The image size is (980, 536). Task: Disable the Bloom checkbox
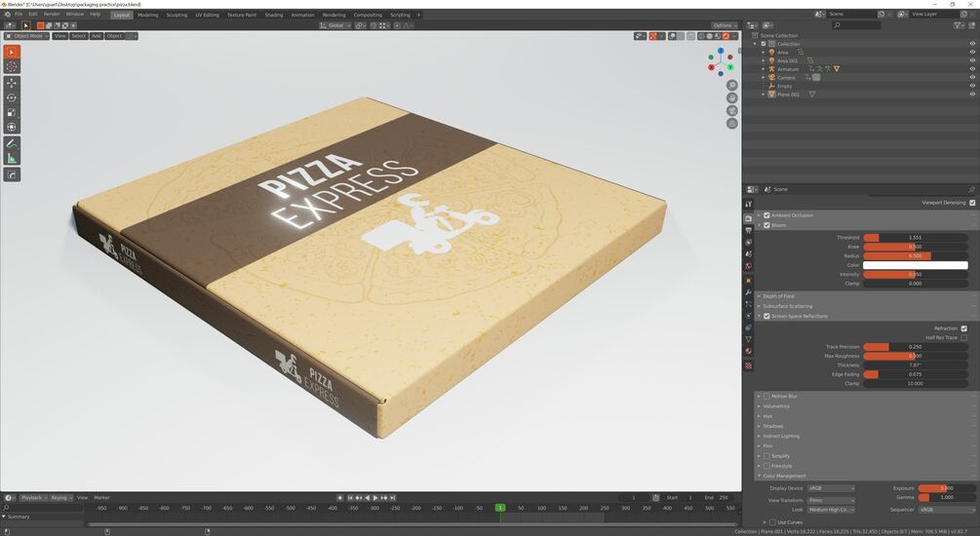[766, 225]
